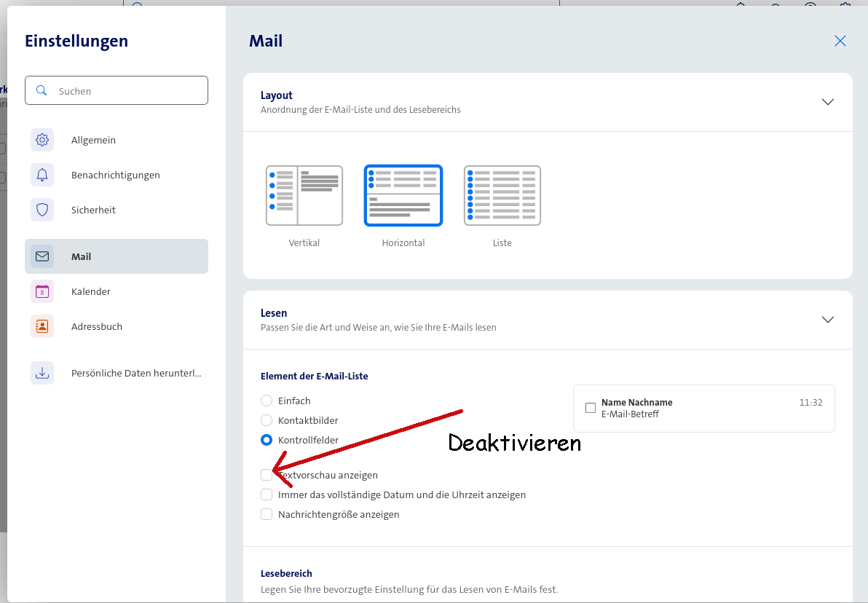Click the download icon for personal data

(42, 373)
